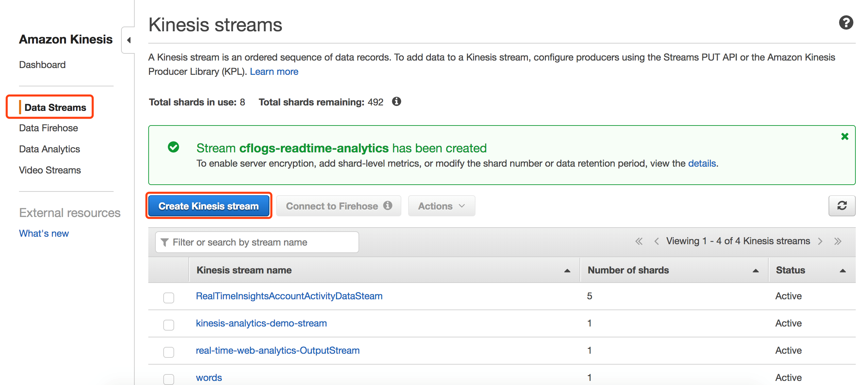Navigate to Data Analytics section
The width and height of the screenshot is (868, 385).
coord(50,149)
